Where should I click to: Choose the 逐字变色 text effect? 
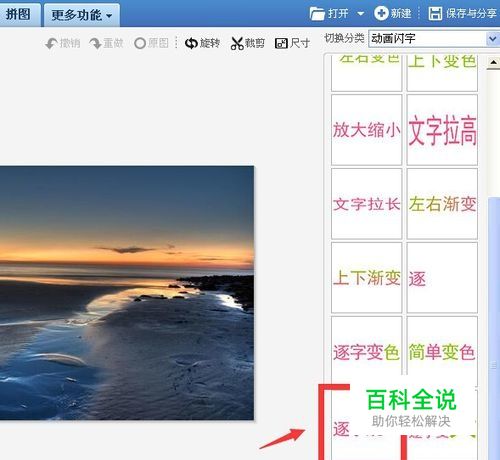click(x=366, y=352)
